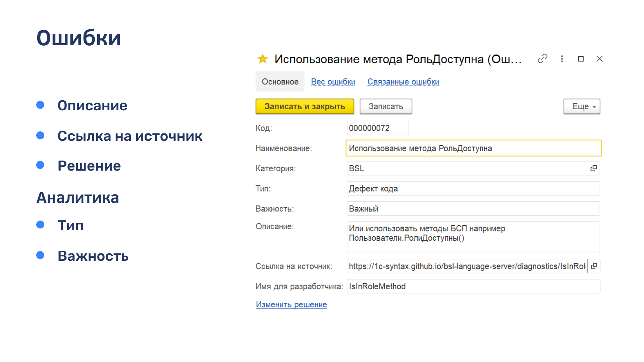644x362 pixels.
Task: Click the Имя для разработчика field
Action: (473, 286)
